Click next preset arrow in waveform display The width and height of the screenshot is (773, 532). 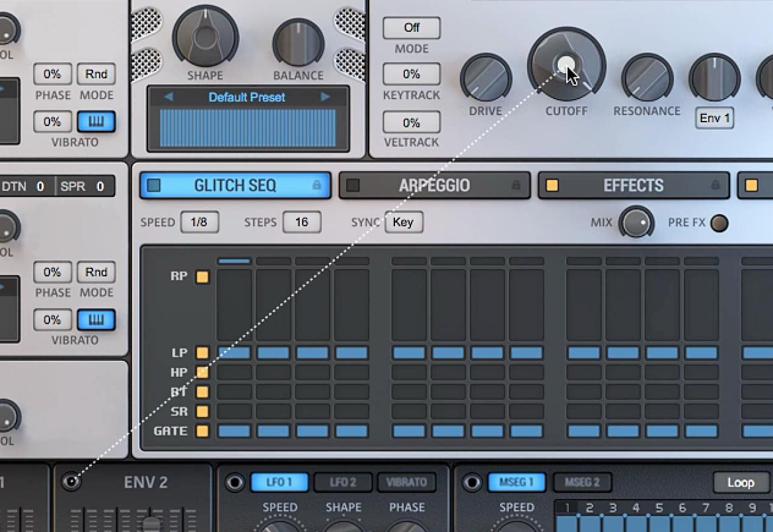[325, 96]
